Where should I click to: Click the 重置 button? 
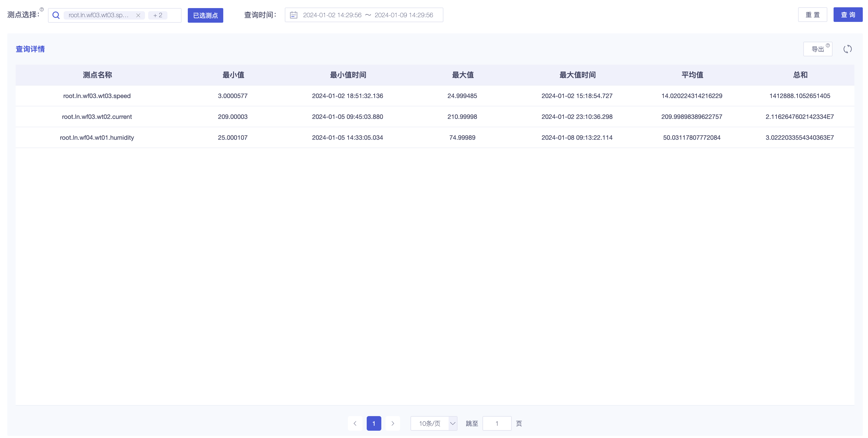(812, 15)
